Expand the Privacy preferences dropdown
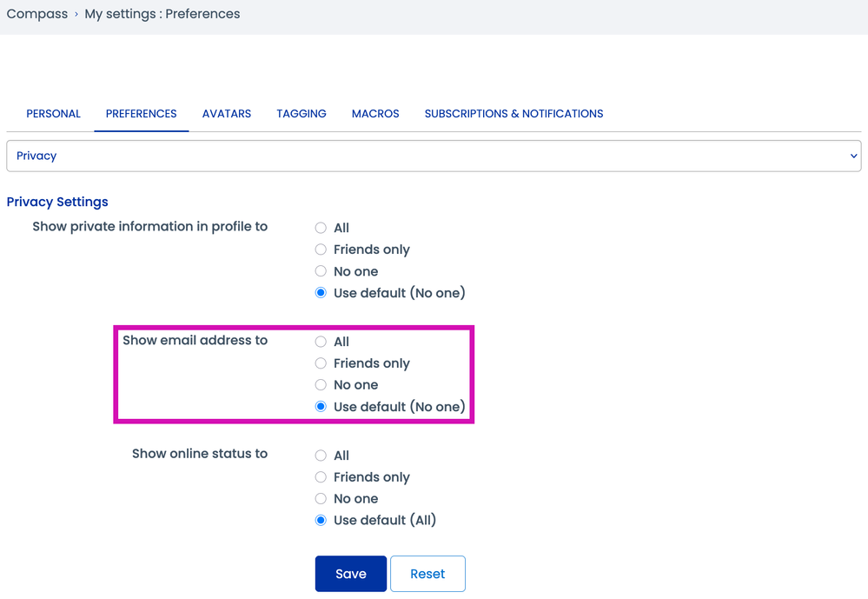868x599 pixels. pyautogui.click(x=434, y=156)
